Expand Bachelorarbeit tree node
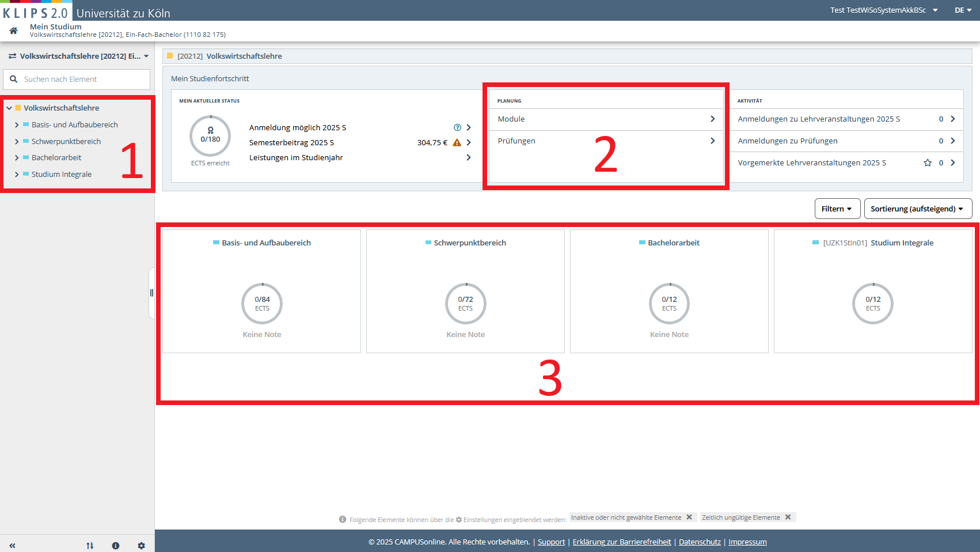This screenshot has width=980, height=552. pyautogui.click(x=17, y=157)
